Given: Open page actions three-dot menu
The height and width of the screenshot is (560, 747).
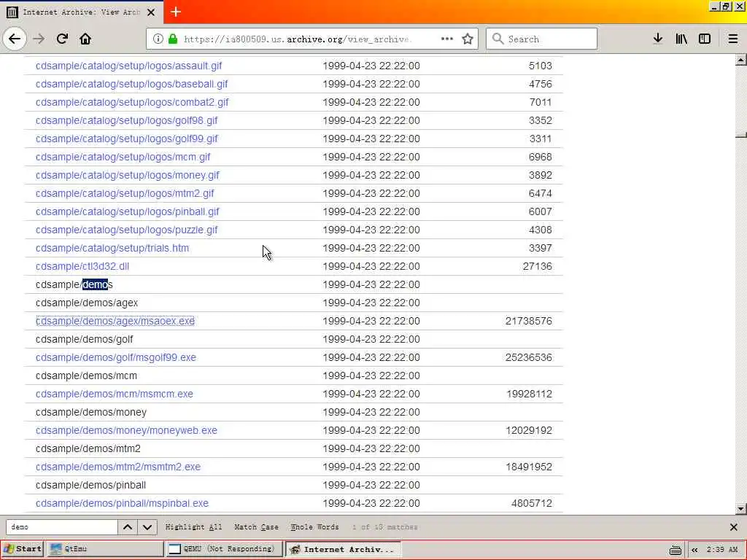Looking at the screenshot, I should (447, 39).
